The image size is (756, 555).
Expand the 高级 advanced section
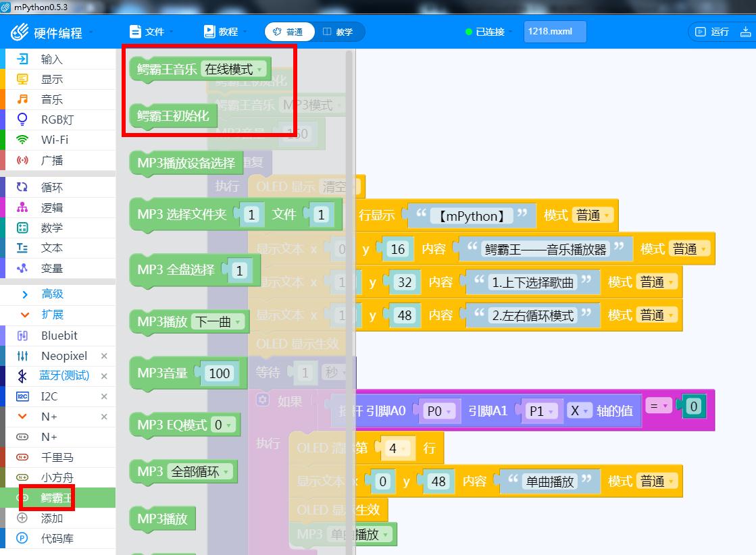pos(52,294)
